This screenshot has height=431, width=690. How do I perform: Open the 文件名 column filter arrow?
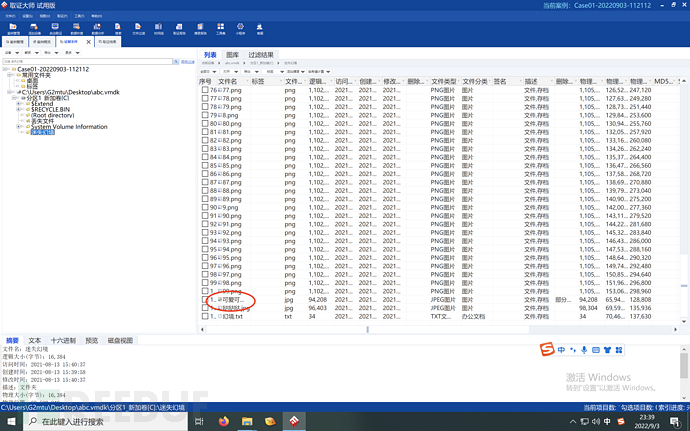(246, 81)
